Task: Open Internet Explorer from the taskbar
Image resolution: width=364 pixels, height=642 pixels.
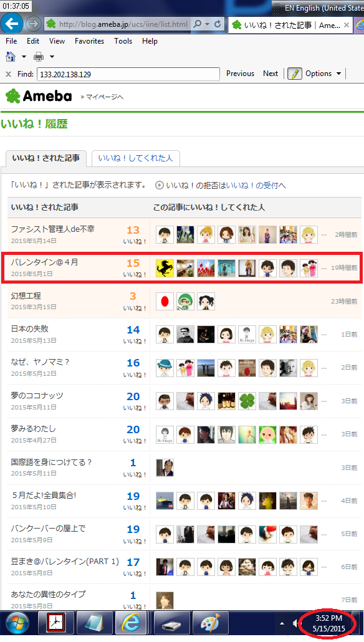Action: [x=131, y=623]
